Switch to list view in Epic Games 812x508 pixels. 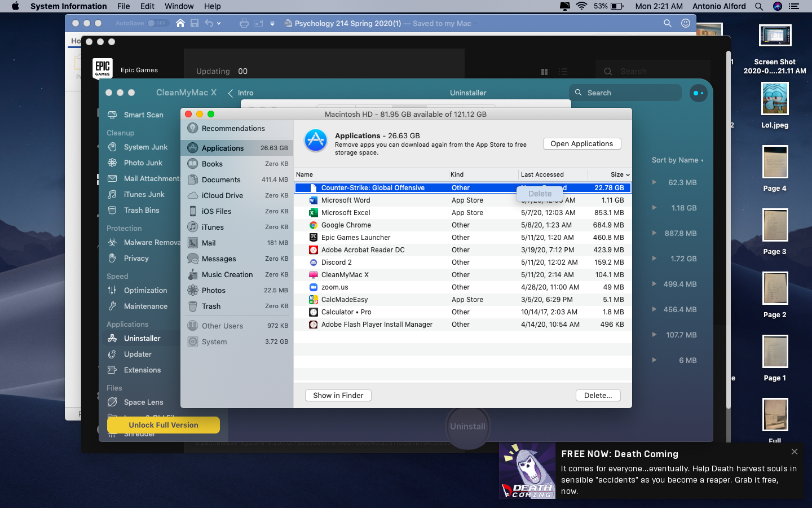coord(563,72)
